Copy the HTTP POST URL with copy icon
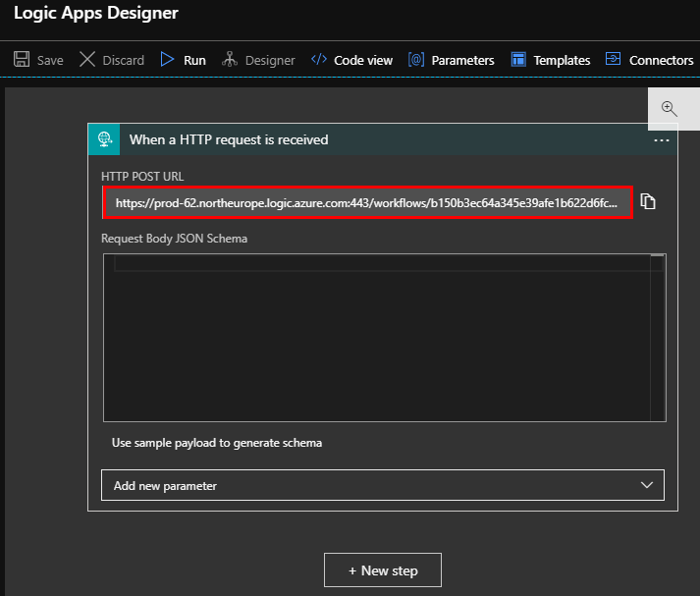Image resolution: width=700 pixels, height=596 pixels. pos(648,201)
